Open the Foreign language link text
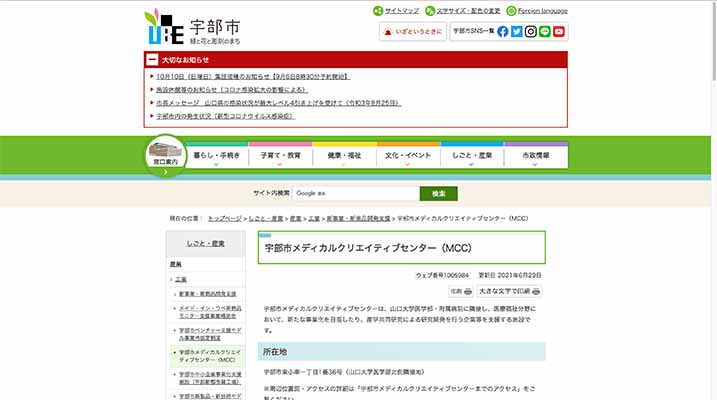Viewport: 717px width, 400px height. (542, 11)
